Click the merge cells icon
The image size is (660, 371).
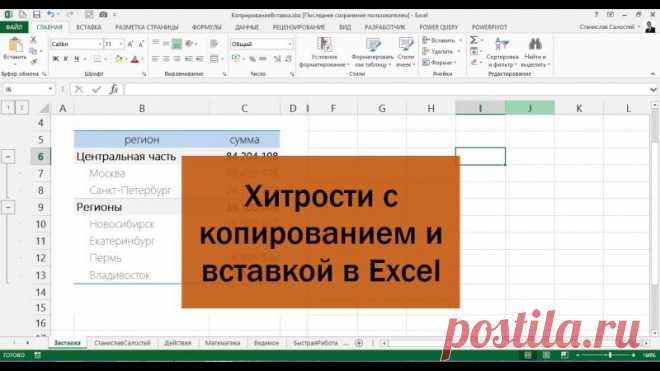click(x=214, y=59)
